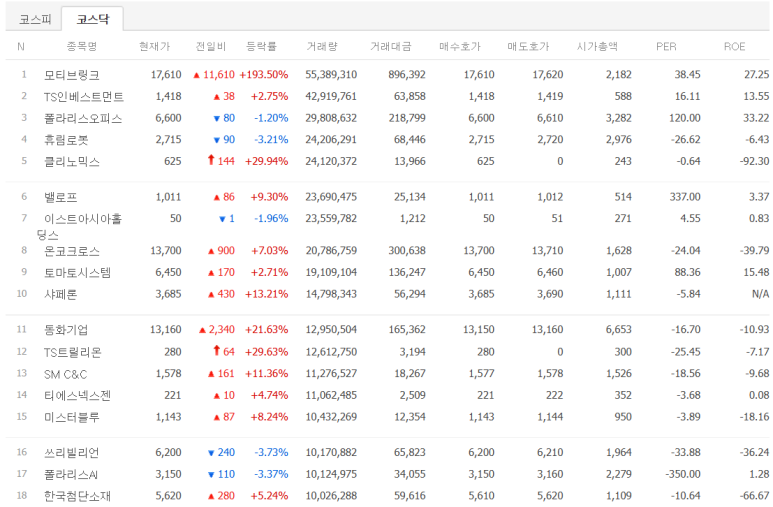Screen dimensions: 773x507
Task: Click the 6,653 market cap value
Action: (619, 330)
